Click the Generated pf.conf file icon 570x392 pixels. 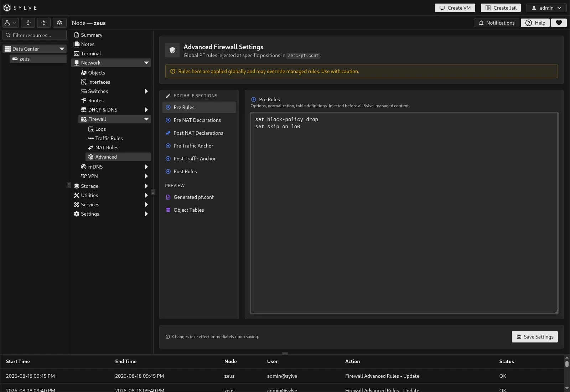(168, 197)
